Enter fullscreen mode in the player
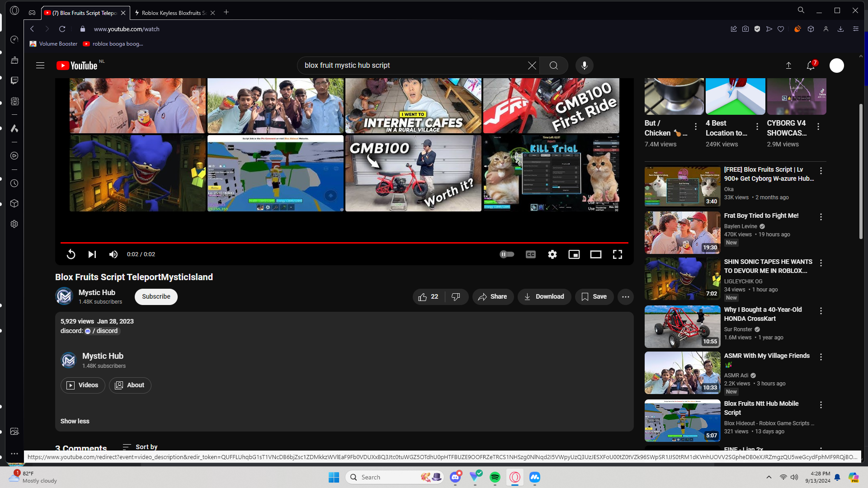Image resolution: width=868 pixels, height=488 pixels. [x=618, y=254]
